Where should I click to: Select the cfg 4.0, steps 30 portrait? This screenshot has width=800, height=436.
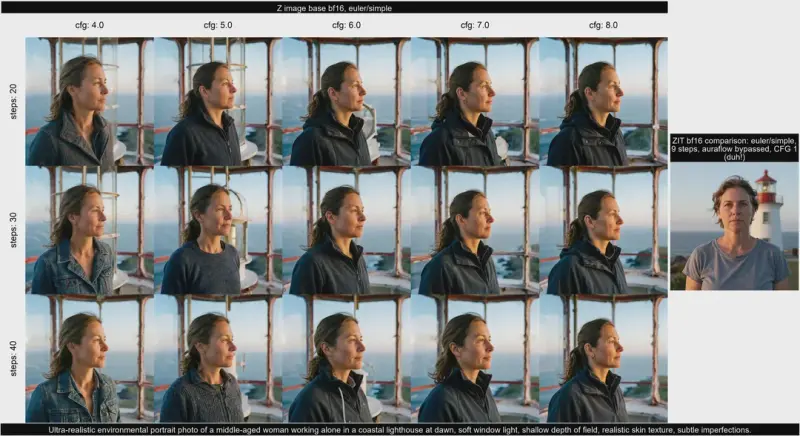tap(89, 230)
